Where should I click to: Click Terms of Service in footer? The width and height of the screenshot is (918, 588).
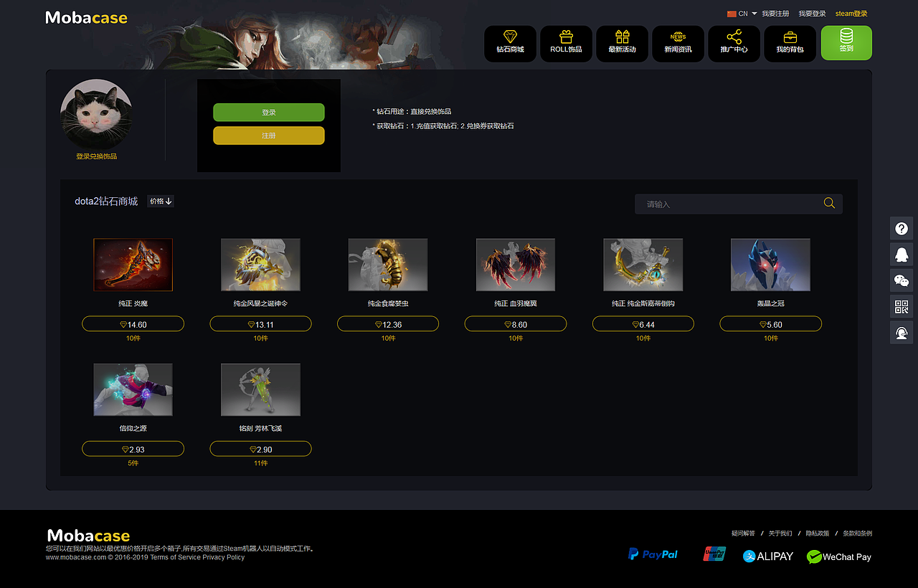click(x=176, y=557)
